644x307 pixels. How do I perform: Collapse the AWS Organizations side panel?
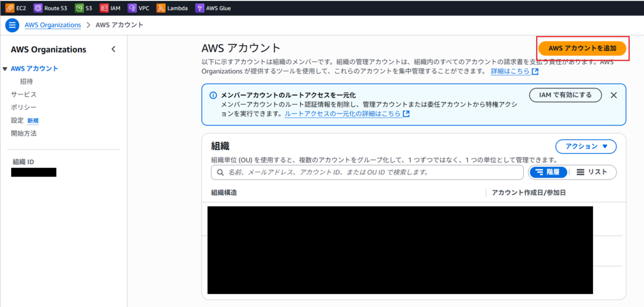[x=113, y=49]
